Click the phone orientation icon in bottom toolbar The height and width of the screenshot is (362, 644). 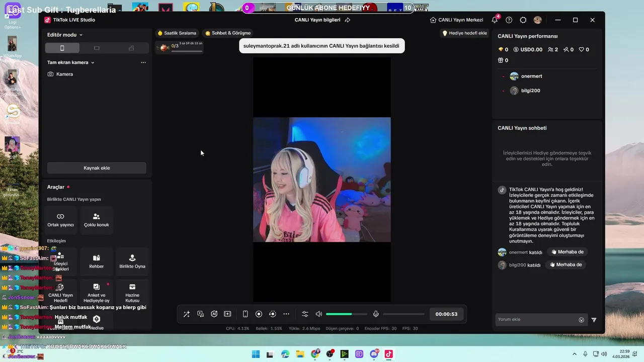point(246,314)
